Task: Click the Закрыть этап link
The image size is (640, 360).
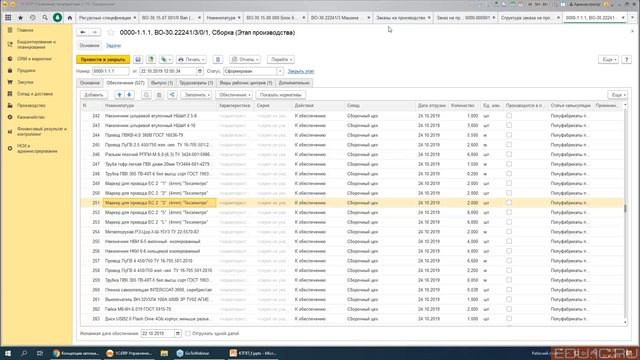Action: tap(301, 71)
